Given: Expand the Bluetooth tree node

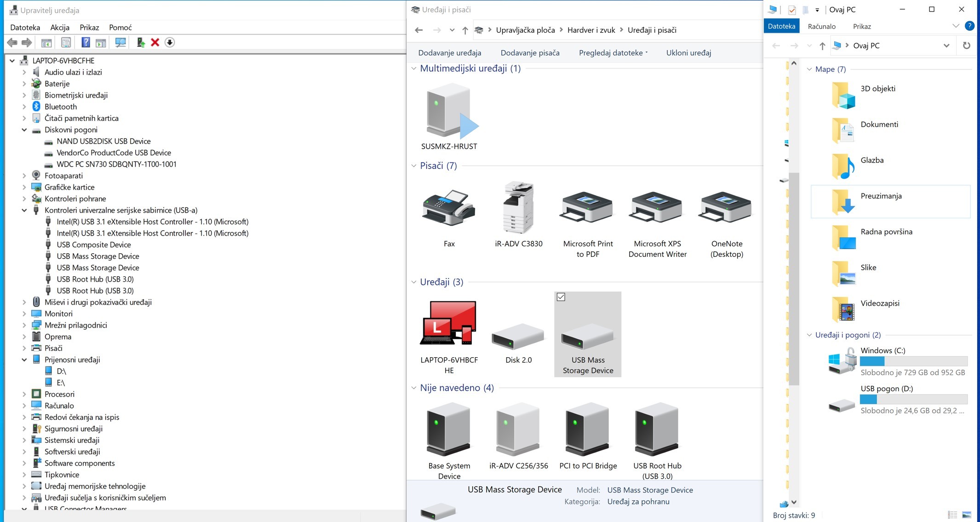Looking at the screenshot, I should pos(24,107).
